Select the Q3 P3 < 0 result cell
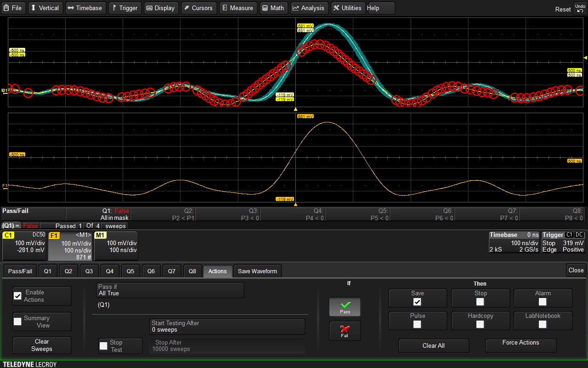 click(x=228, y=214)
